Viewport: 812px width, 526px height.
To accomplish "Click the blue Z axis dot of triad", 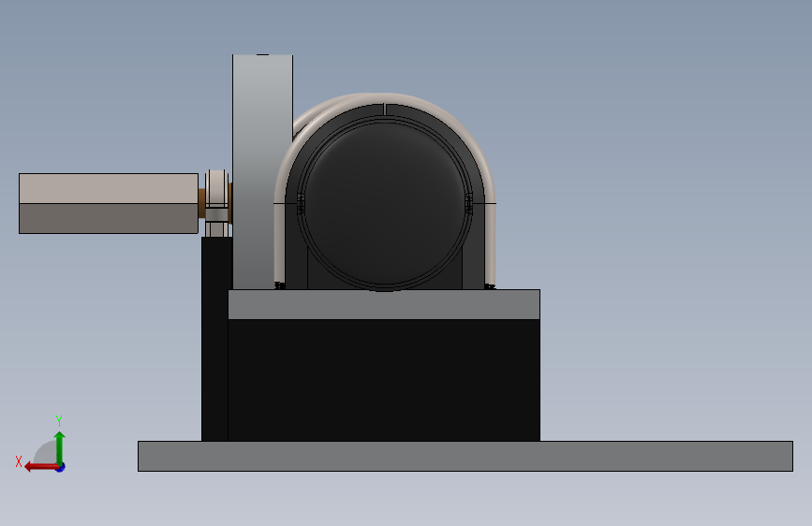I will point(61,467).
